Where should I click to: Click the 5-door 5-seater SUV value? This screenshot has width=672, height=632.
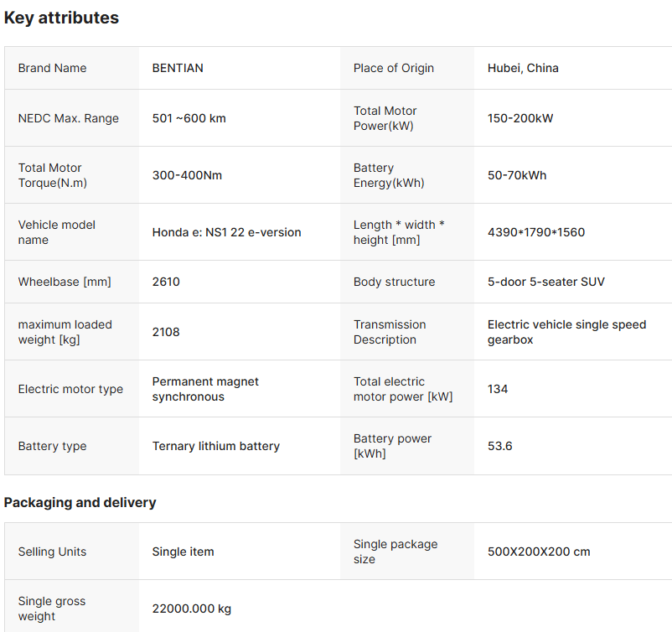click(x=546, y=282)
